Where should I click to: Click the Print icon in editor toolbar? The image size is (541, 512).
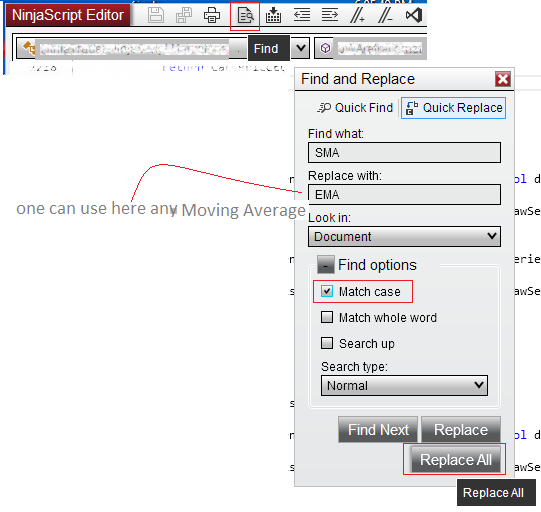tap(212, 15)
